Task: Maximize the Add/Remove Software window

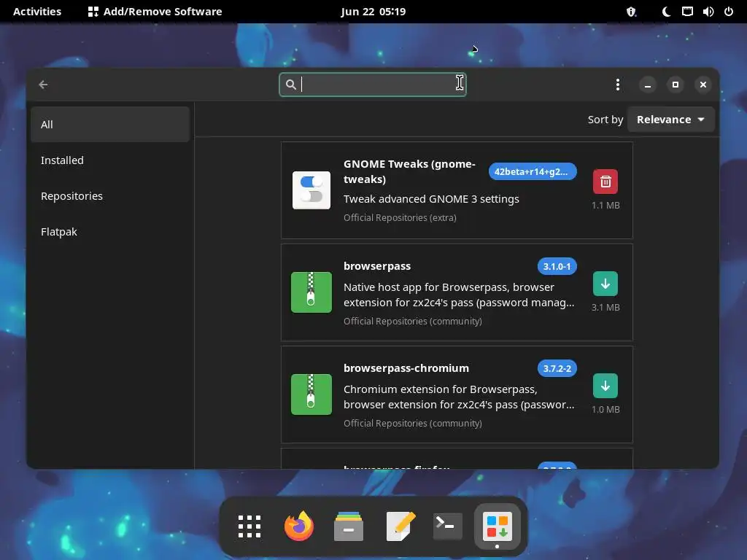Action: pos(675,85)
